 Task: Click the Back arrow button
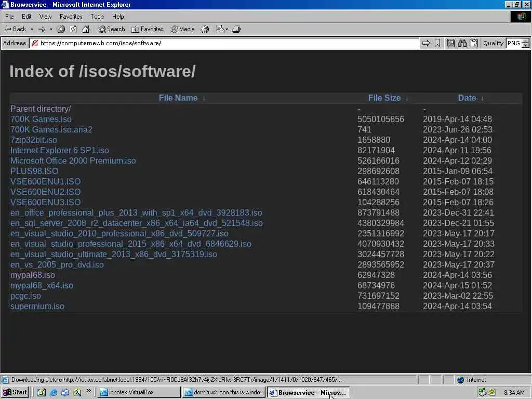pos(15,29)
